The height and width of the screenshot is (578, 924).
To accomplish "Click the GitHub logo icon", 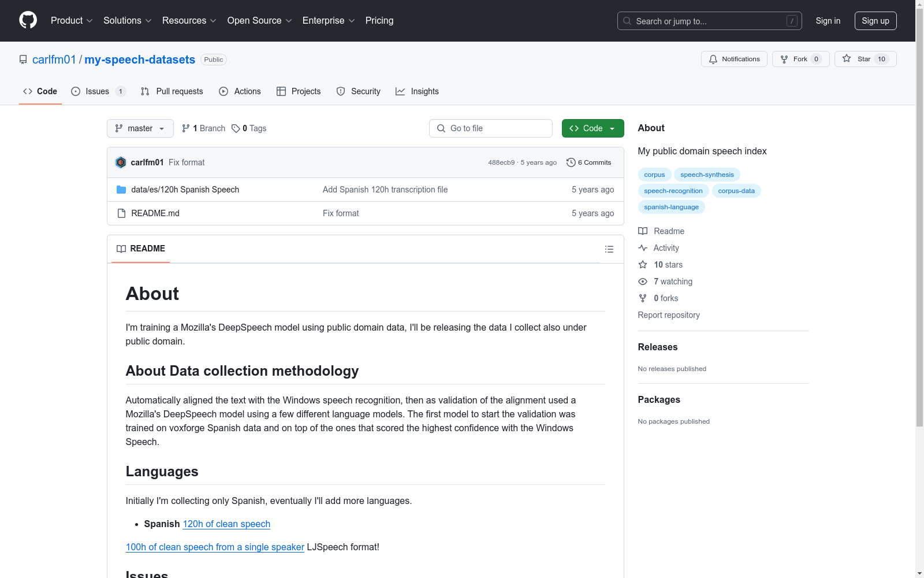I will coord(28,20).
